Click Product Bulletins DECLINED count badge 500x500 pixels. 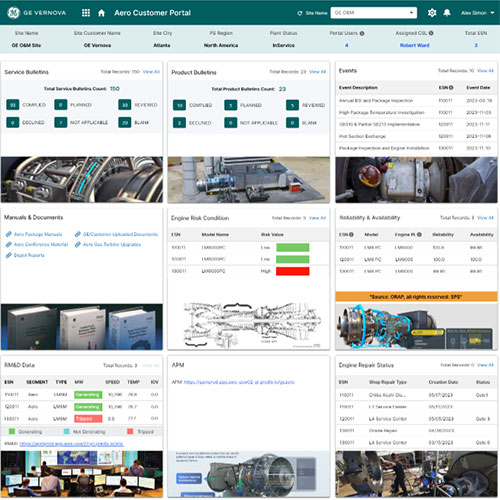(x=179, y=123)
